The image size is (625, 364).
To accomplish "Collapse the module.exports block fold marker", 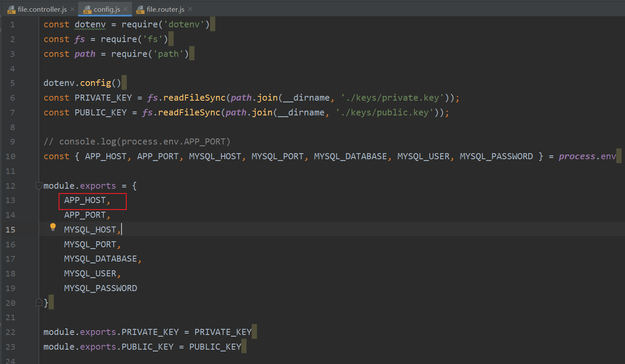I will (39, 186).
